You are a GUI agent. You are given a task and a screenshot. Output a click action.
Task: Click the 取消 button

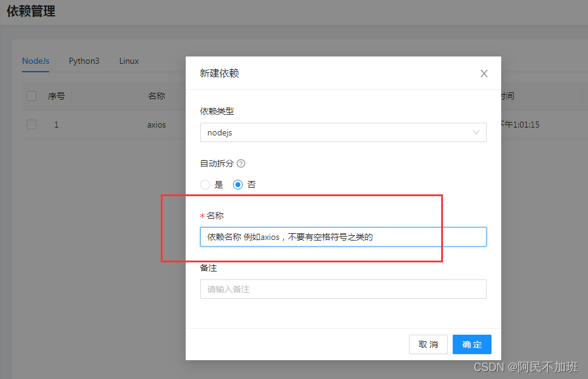point(428,344)
